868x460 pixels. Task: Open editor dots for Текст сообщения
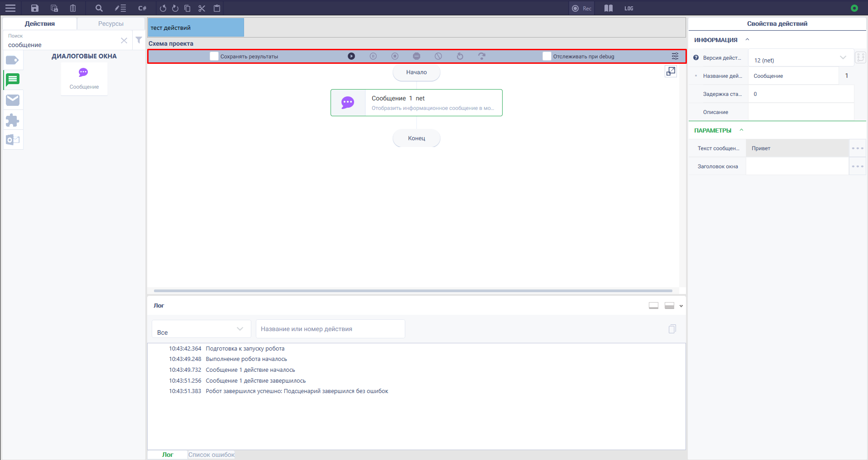(x=858, y=148)
